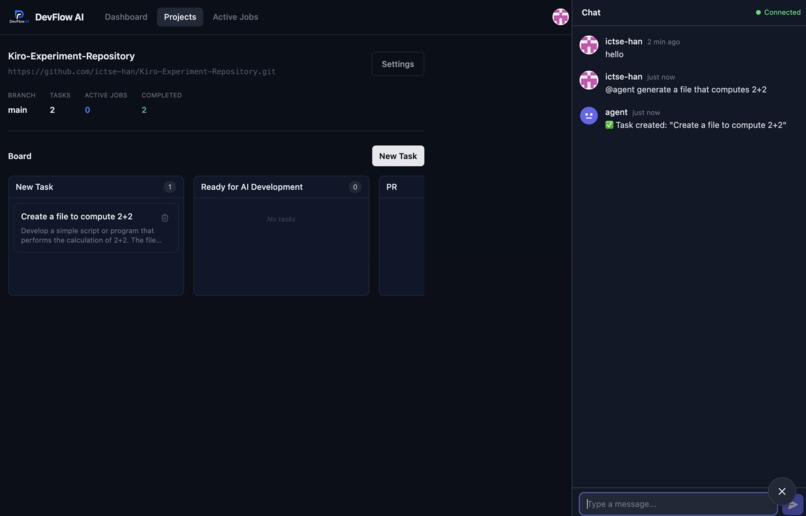Click the 'Chat' panel title
Image resolution: width=806 pixels, height=516 pixels.
pos(591,12)
